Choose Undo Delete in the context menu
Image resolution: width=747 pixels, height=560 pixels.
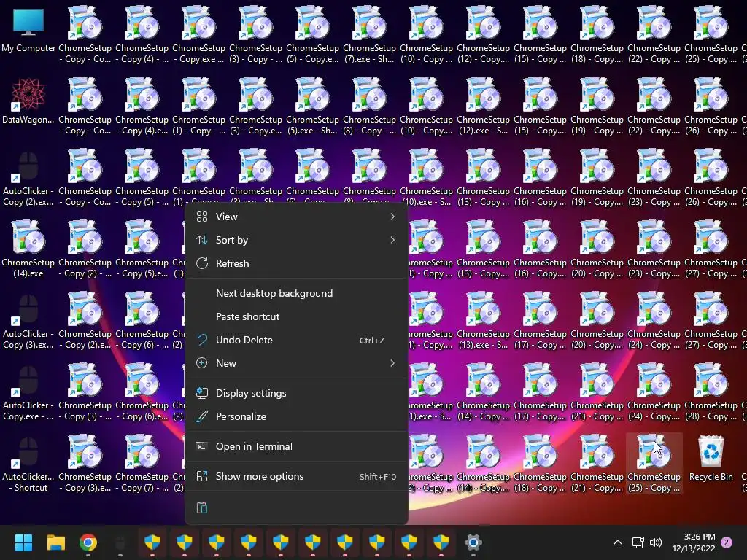click(x=296, y=340)
